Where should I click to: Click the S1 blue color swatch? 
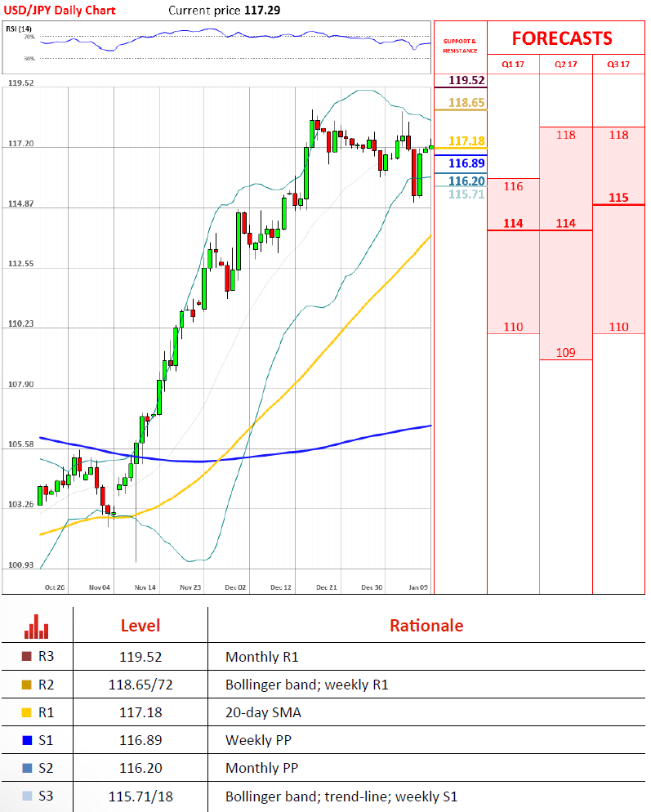28,740
